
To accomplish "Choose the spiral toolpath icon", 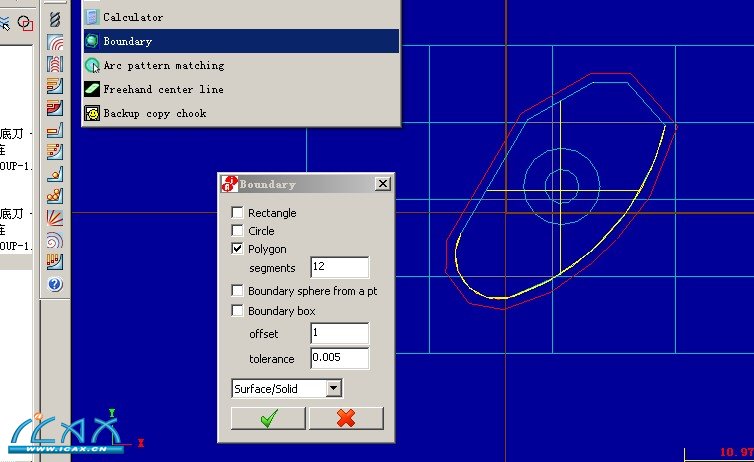I will pos(55,240).
